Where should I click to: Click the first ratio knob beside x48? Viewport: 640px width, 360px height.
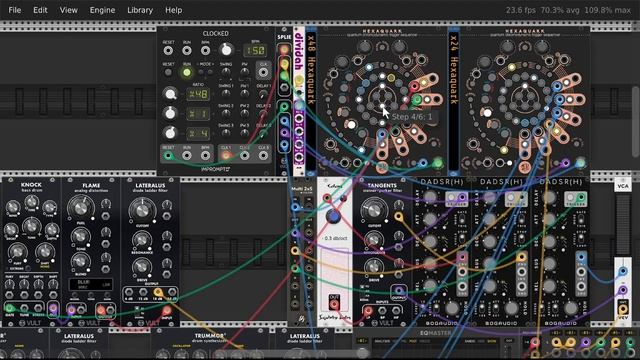170,94
